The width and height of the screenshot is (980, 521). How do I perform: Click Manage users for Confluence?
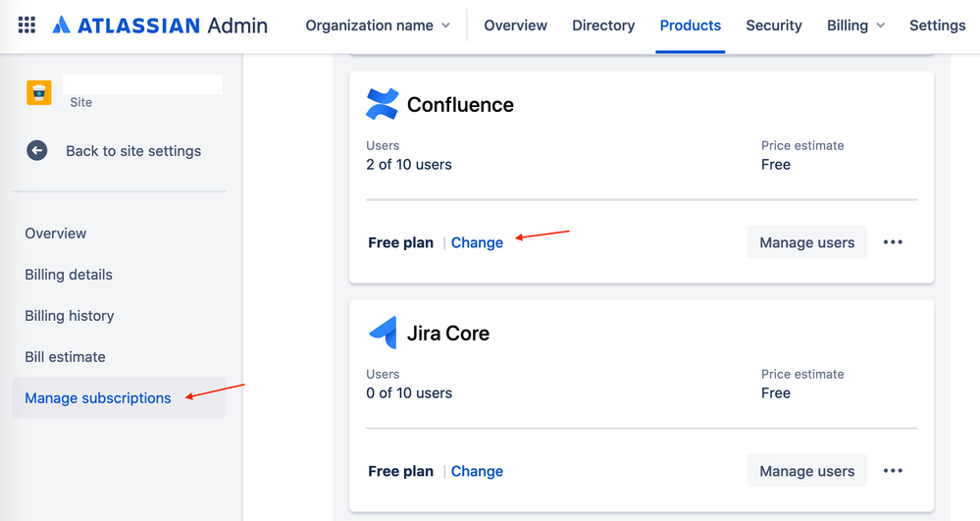[806, 242]
